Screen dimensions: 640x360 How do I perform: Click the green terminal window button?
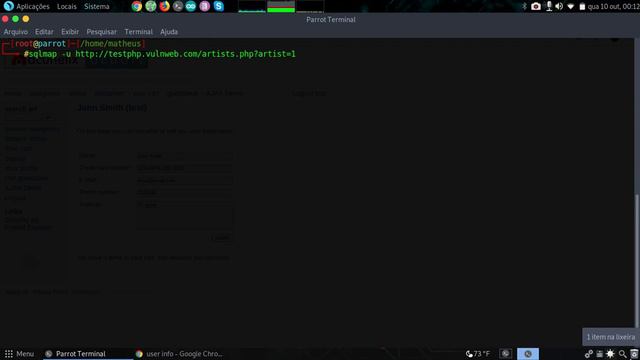point(16,19)
